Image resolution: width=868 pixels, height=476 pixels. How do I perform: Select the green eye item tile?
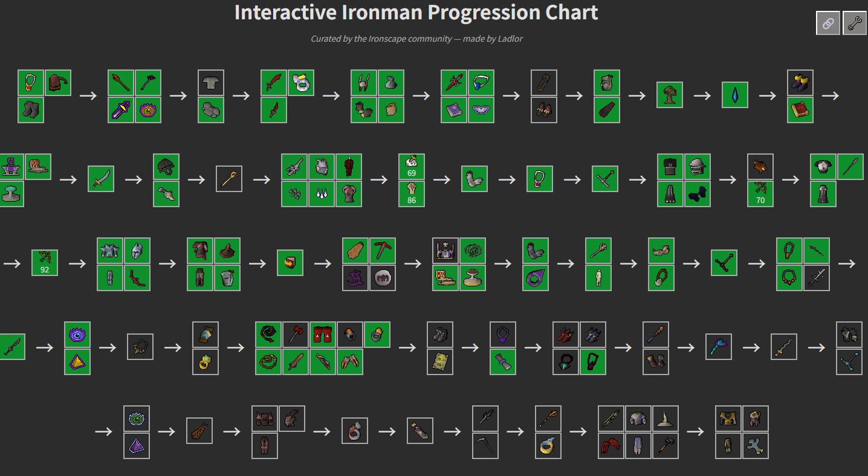136,419
